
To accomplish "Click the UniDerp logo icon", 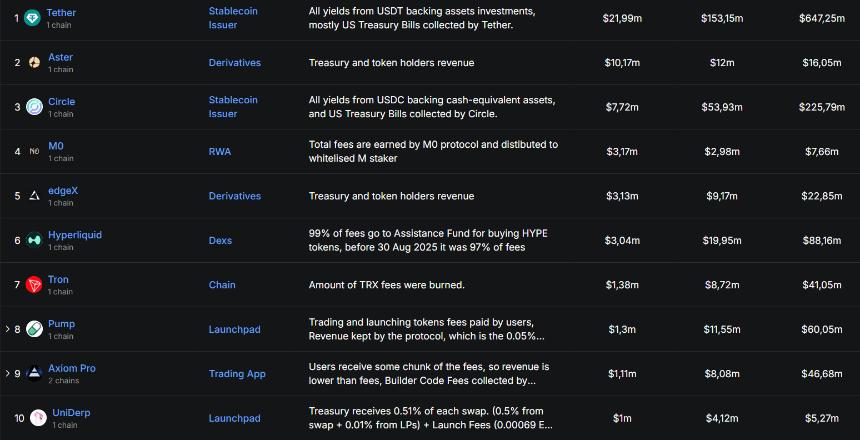I will [37, 418].
